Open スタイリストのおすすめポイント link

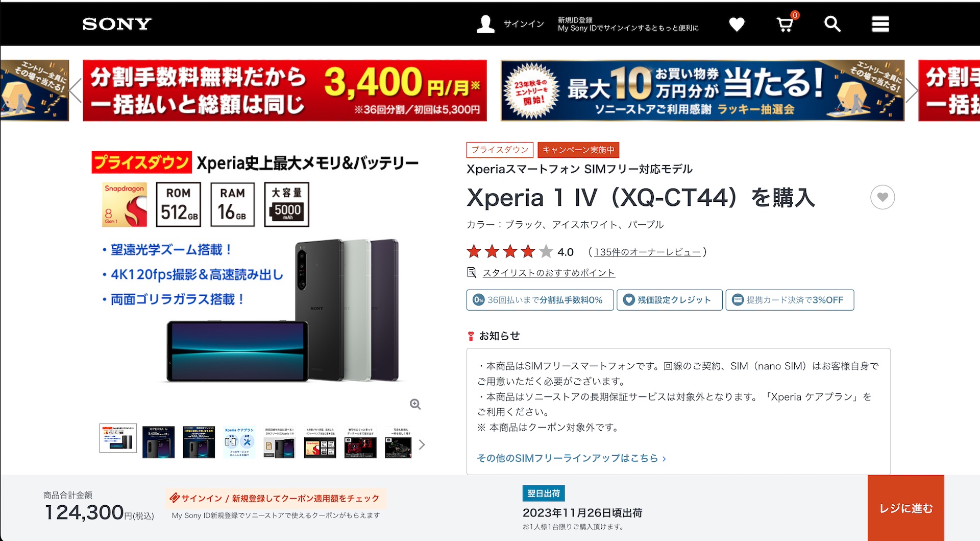pos(549,273)
